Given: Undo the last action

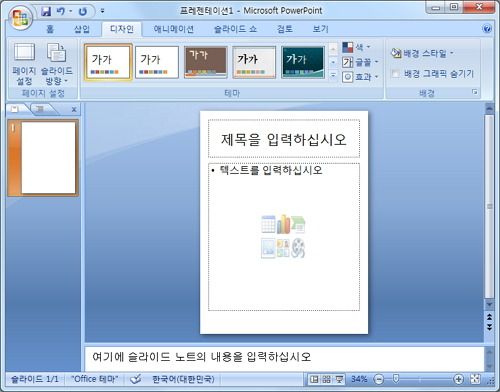Looking at the screenshot, I should pyautogui.click(x=61, y=12).
